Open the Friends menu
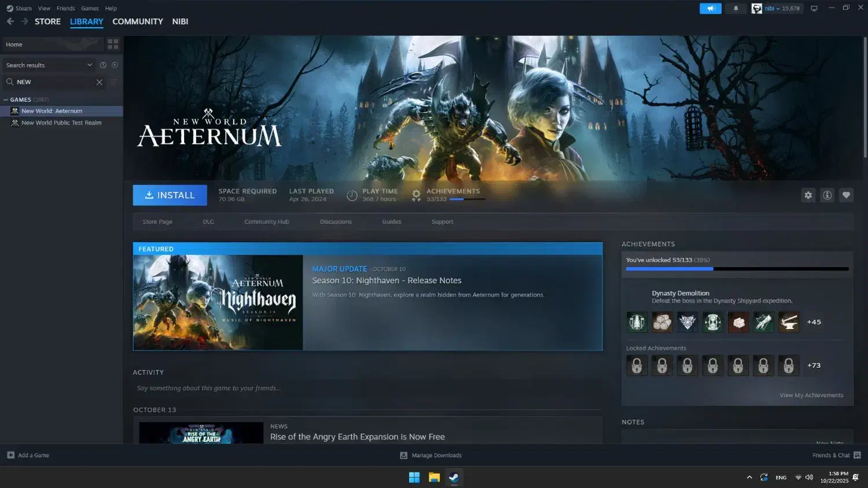 pyautogui.click(x=65, y=9)
